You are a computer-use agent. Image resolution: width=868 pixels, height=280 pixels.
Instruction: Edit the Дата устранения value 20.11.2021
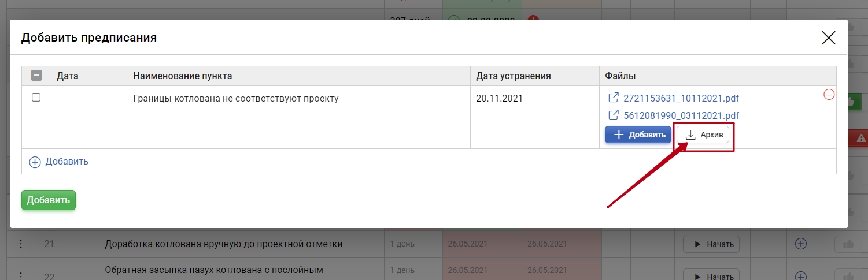click(499, 99)
